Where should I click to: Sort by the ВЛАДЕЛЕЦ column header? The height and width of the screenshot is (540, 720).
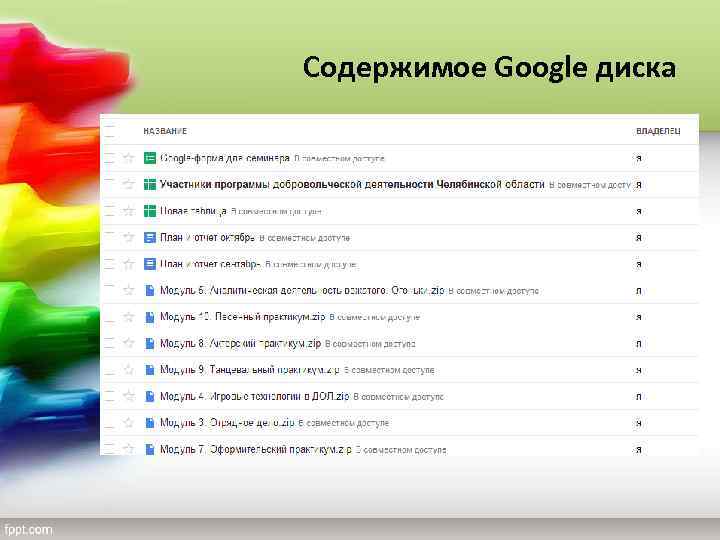(658, 131)
